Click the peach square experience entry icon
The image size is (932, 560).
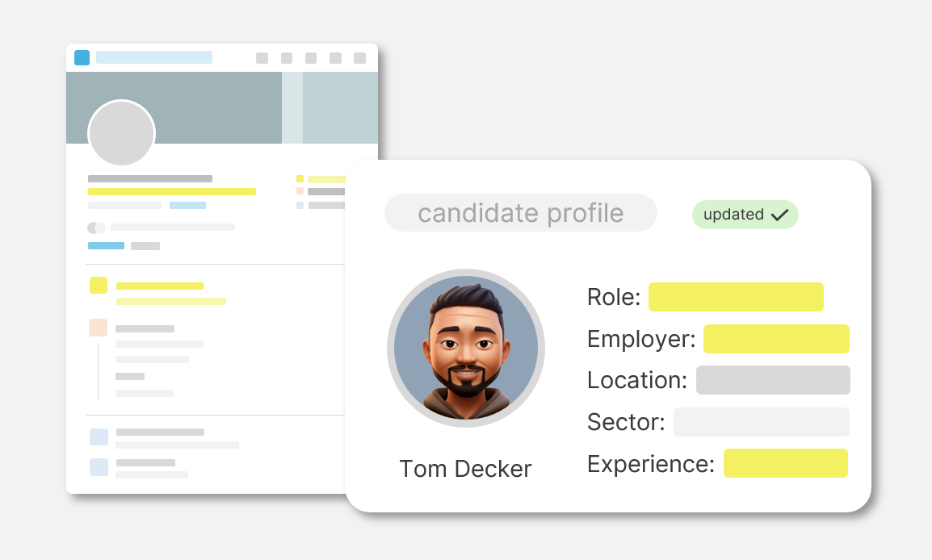[x=98, y=328]
